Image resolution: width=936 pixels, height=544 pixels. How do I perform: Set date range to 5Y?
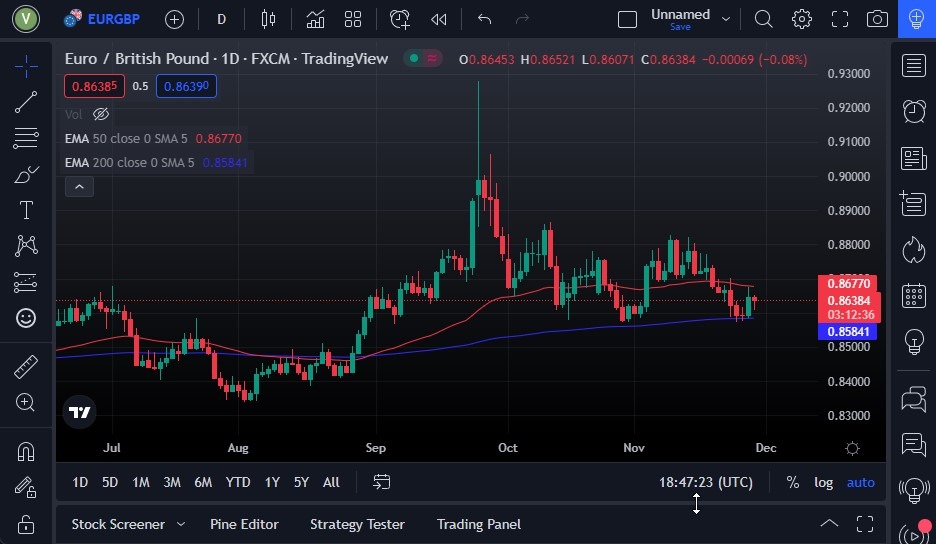point(301,482)
